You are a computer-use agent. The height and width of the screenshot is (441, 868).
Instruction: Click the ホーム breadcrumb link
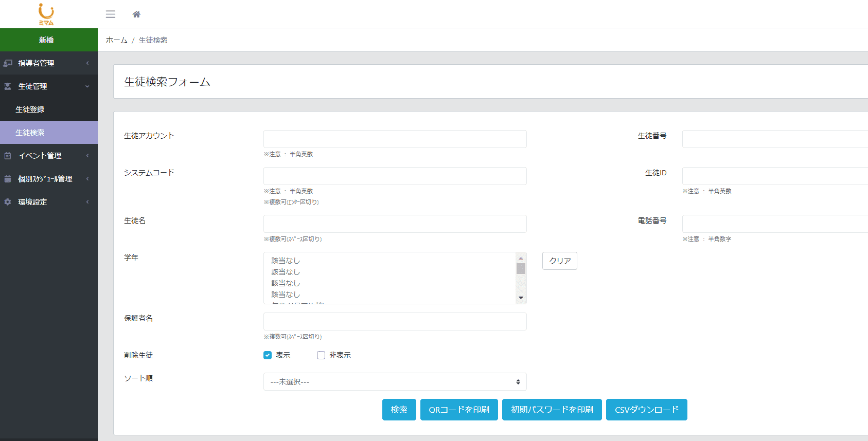(x=116, y=40)
